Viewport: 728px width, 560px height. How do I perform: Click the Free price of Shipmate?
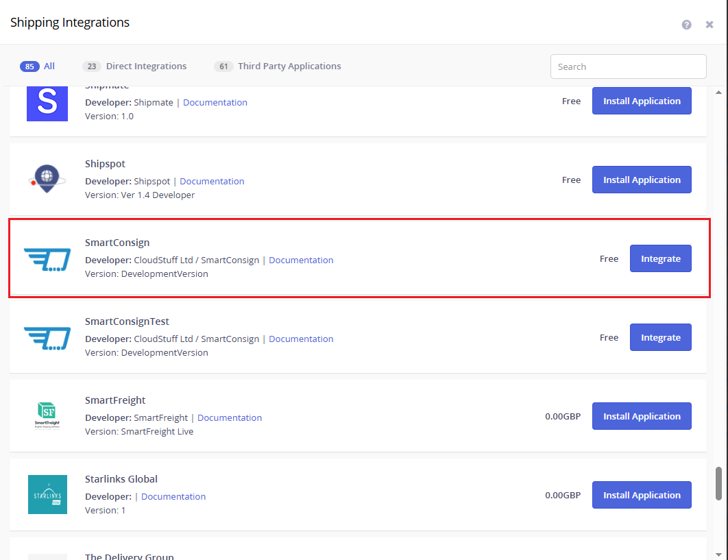571,101
